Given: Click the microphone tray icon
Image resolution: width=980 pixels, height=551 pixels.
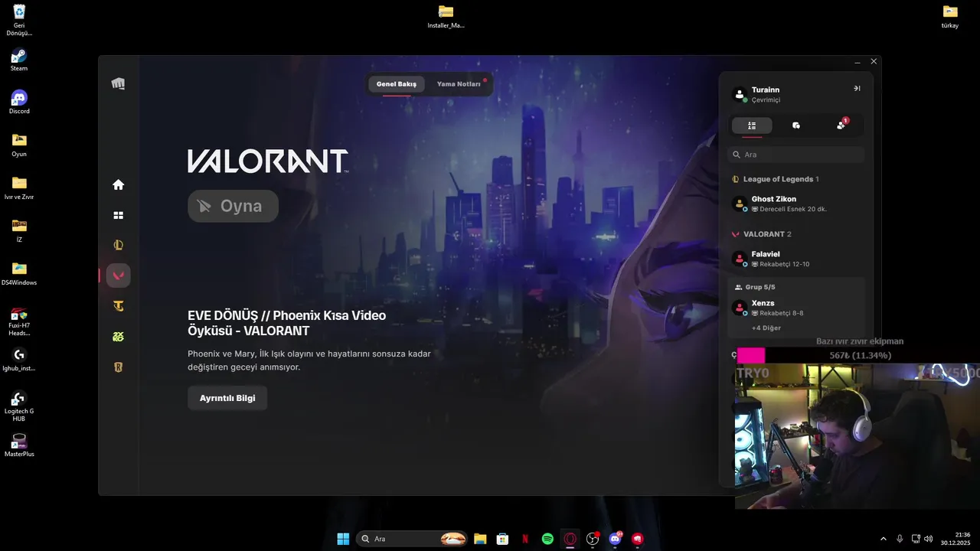Looking at the screenshot, I should pyautogui.click(x=900, y=539).
